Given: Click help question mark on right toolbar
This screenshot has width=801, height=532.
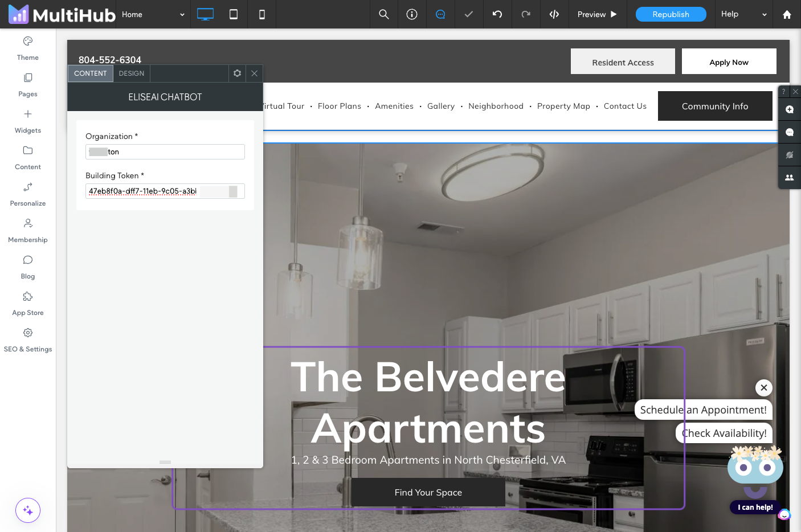Looking at the screenshot, I should (784, 92).
